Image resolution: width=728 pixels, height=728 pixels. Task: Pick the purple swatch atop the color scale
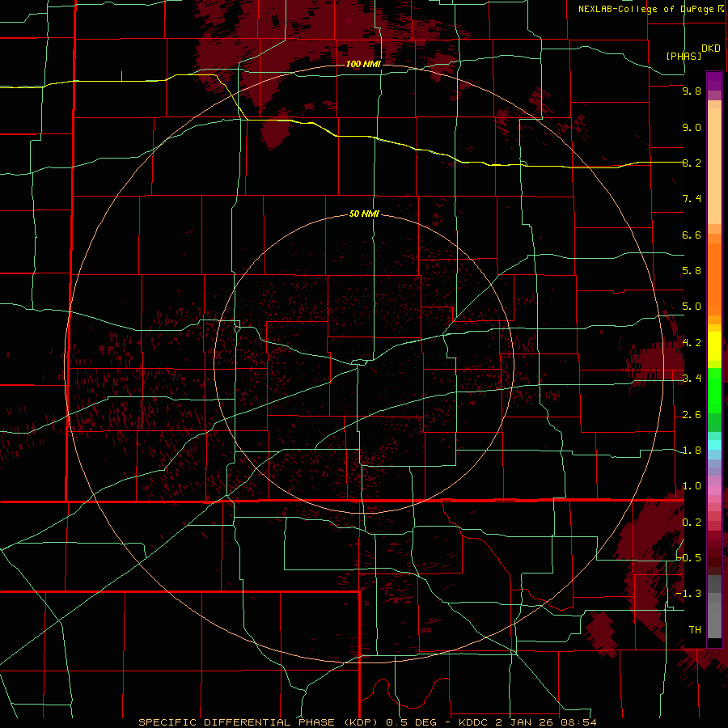coord(714,81)
